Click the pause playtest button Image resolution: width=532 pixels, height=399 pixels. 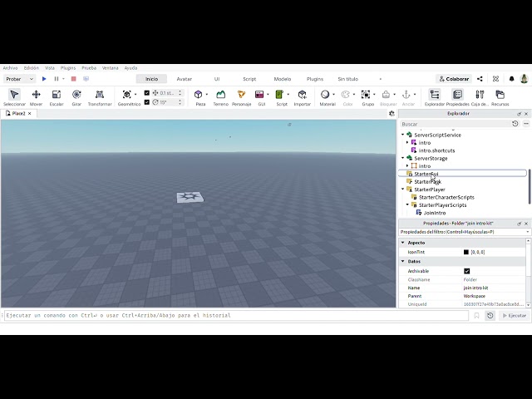tap(57, 79)
